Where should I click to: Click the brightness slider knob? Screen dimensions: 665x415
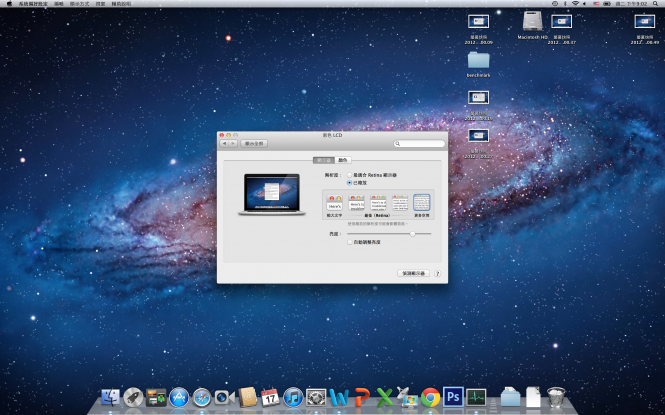[x=413, y=234]
